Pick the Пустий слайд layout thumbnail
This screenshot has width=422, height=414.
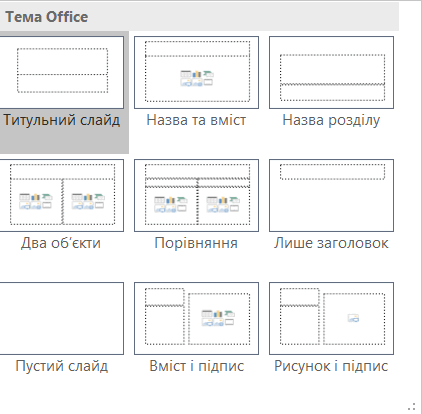(61, 318)
